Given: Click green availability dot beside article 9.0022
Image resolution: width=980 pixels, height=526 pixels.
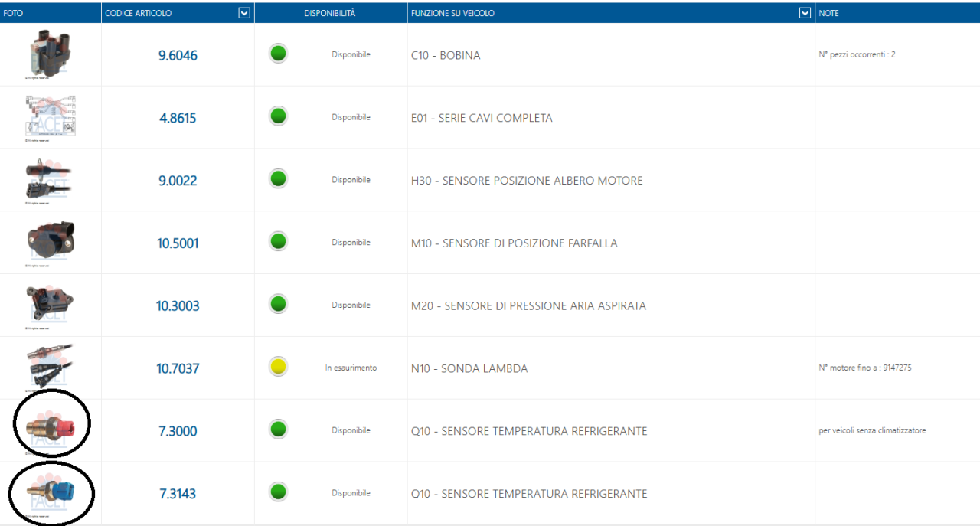Looking at the screenshot, I should click(x=279, y=180).
